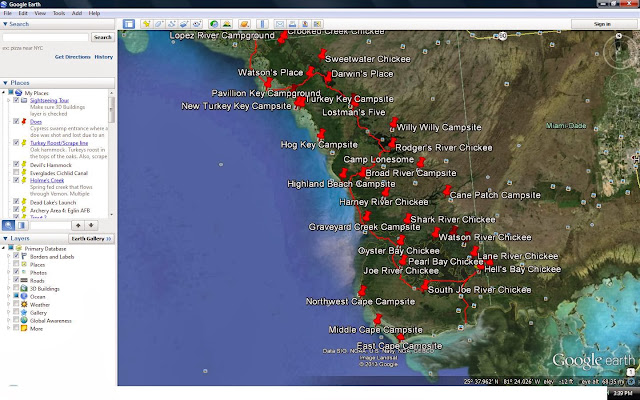640x400 pixels.
Task: Click the search-places magnifier button under Places
Action: click(x=9, y=225)
